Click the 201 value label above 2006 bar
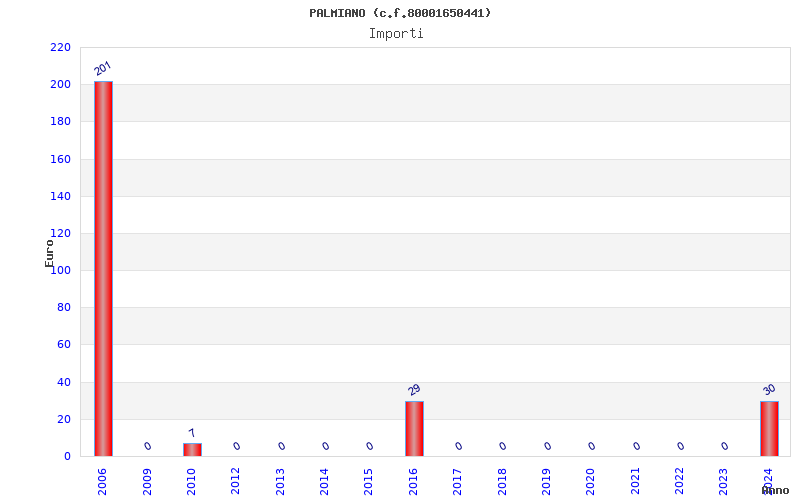The height and width of the screenshot is (500, 800). 103,68
